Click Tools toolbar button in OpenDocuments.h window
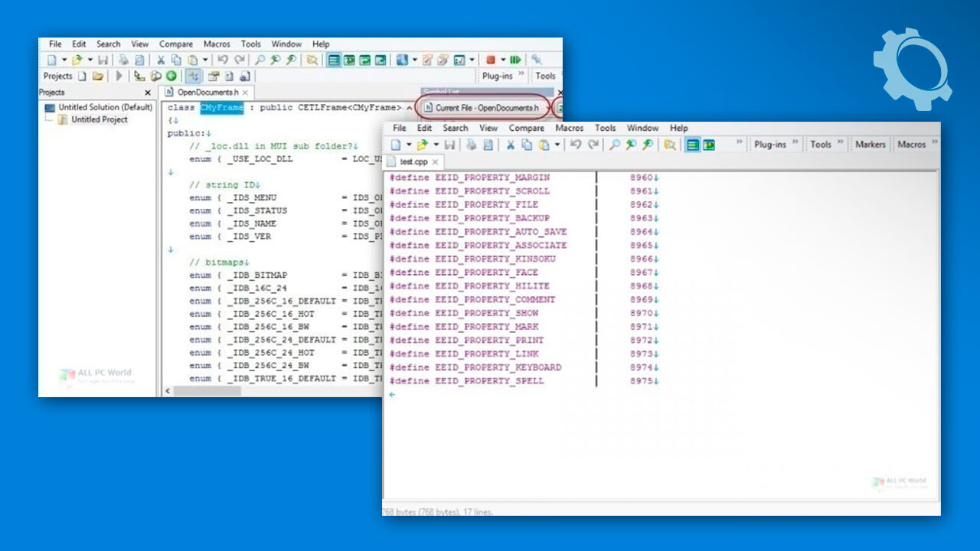This screenshot has height=551, width=980. [x=545, y=76]
